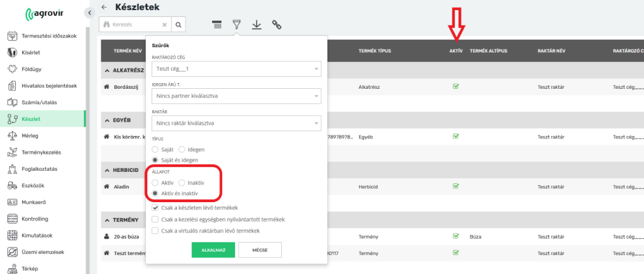Go back using the arrow beside Készletek
The image size is (644, 274).
point(104,8)
